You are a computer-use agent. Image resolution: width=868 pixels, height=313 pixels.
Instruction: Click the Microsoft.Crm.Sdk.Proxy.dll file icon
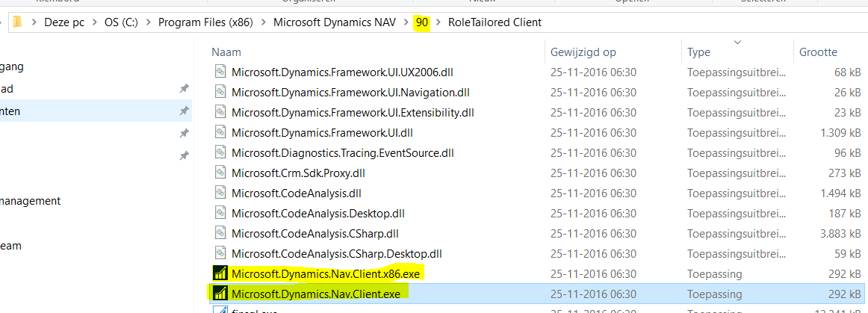220,173
